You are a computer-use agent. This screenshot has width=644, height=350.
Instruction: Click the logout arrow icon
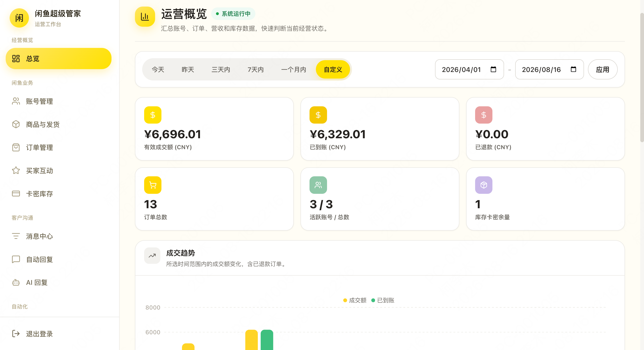coord(16,334)
